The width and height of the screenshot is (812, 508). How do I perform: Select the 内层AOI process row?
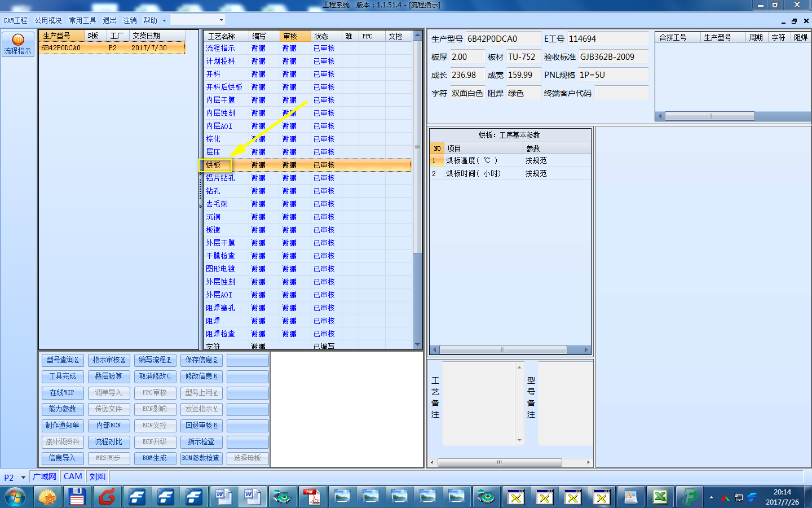[308, 126]
